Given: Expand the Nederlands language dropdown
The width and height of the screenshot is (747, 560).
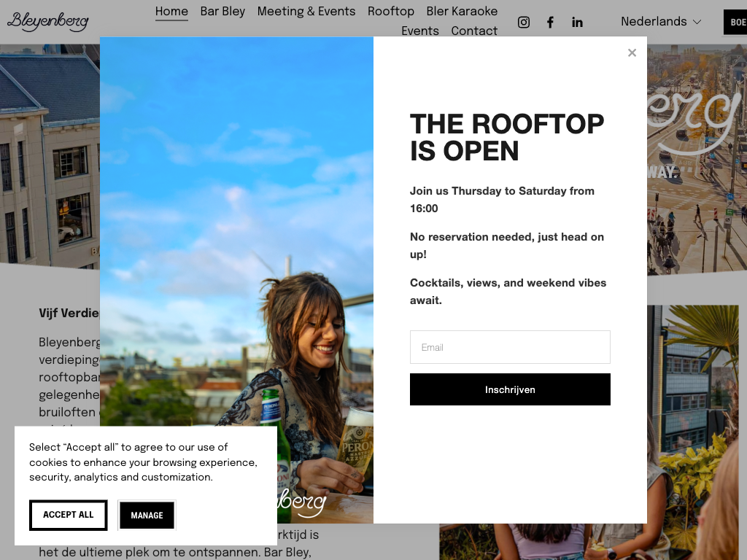Looking at the screenshot, I should coord(661,21).
